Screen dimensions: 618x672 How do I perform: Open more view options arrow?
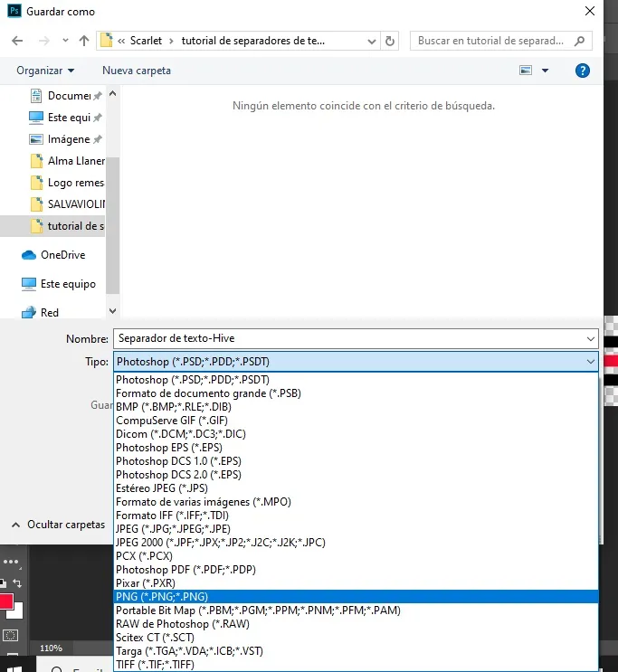545,71
